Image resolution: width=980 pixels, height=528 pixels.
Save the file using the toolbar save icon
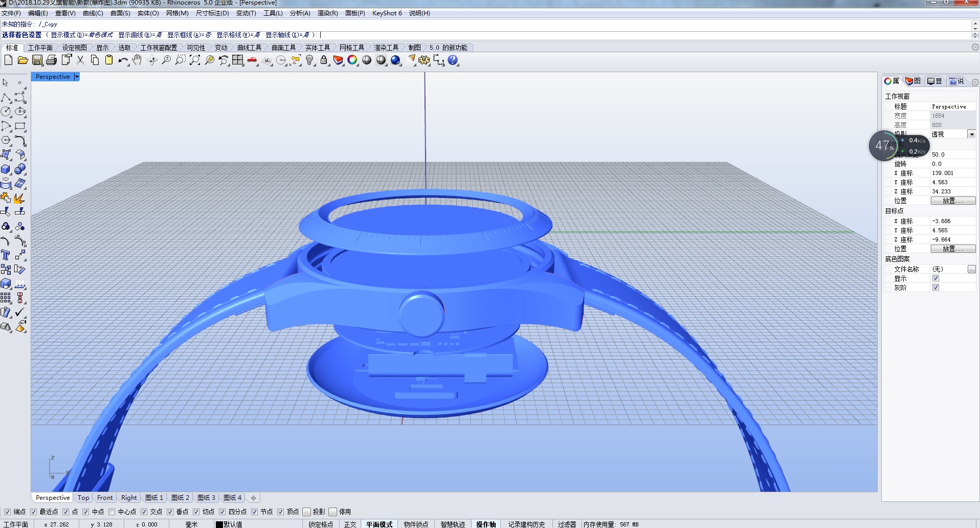tap(37, 60)
